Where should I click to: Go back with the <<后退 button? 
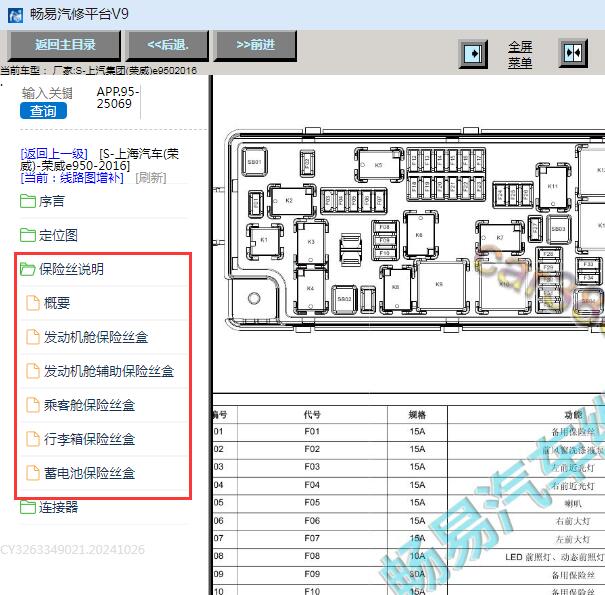pyautogui.click(x=167, y=46)
